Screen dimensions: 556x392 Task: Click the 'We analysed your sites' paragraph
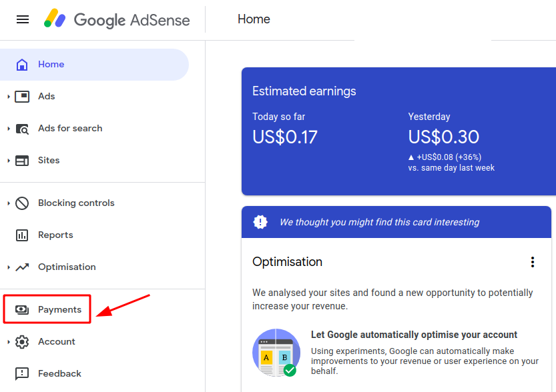[392, 299]
